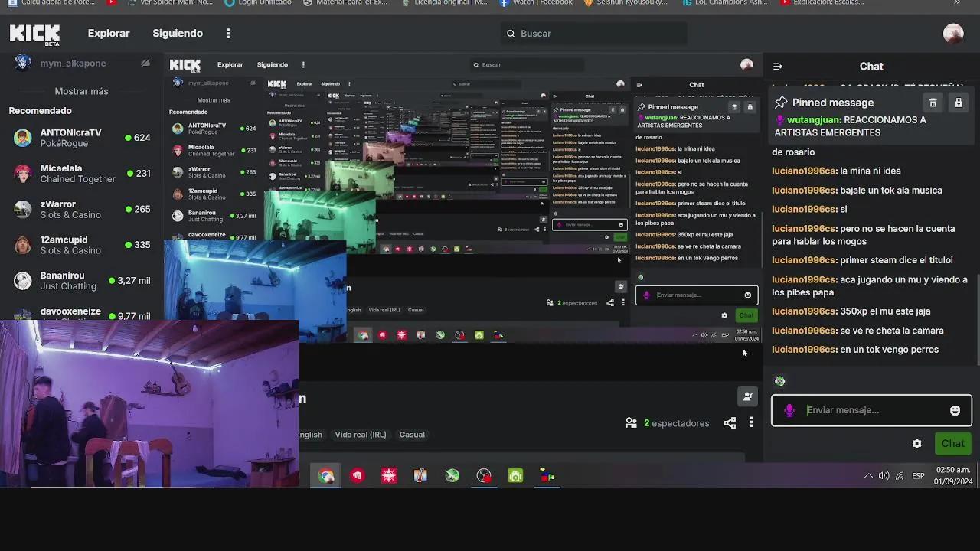Select Bananirou channel avatar
This screenshot has height=551, width=980.
[x=23, y=281]
